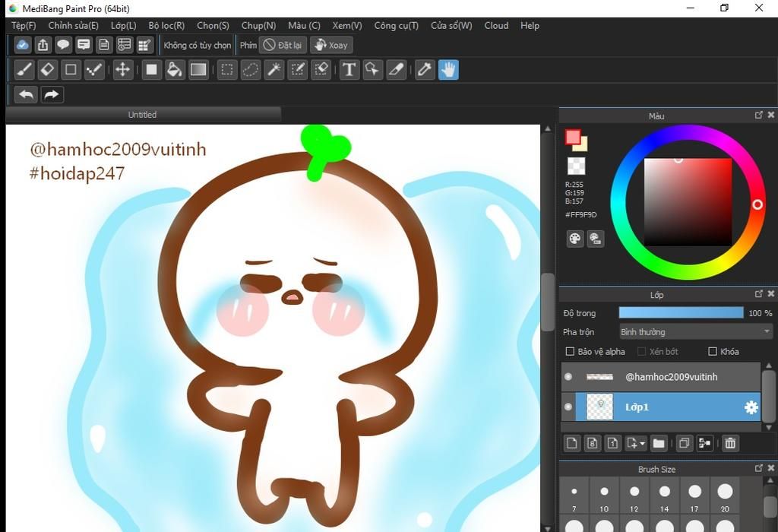This screenshot has width=778, height=532.
Task: Click the foreground color swatch
Action: 573,137
